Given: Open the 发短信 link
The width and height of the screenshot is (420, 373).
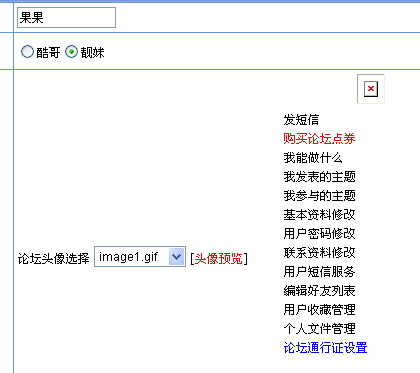Looking at the screenshot, I should [x=301, y=120].
